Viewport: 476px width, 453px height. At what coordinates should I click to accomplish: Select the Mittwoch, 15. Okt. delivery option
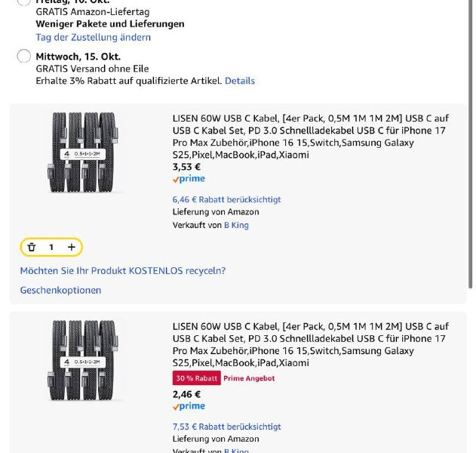coord(23,57)
